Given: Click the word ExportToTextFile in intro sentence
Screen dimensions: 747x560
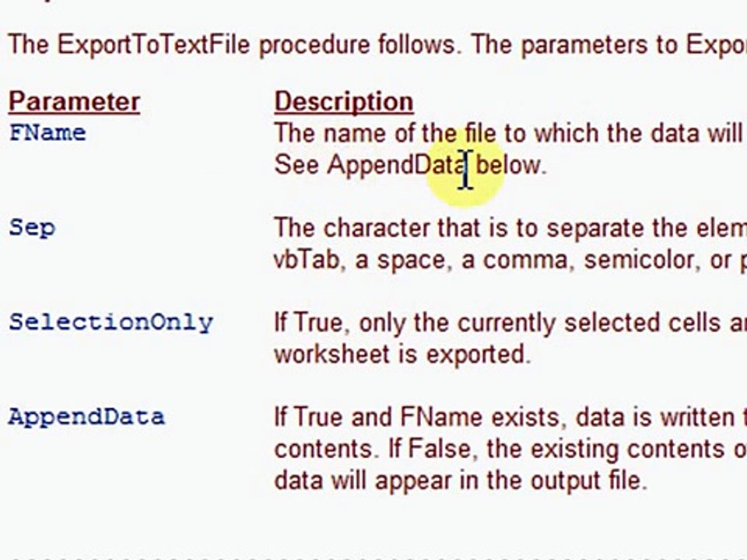Looking at the screenshot, I should point(154,44).
